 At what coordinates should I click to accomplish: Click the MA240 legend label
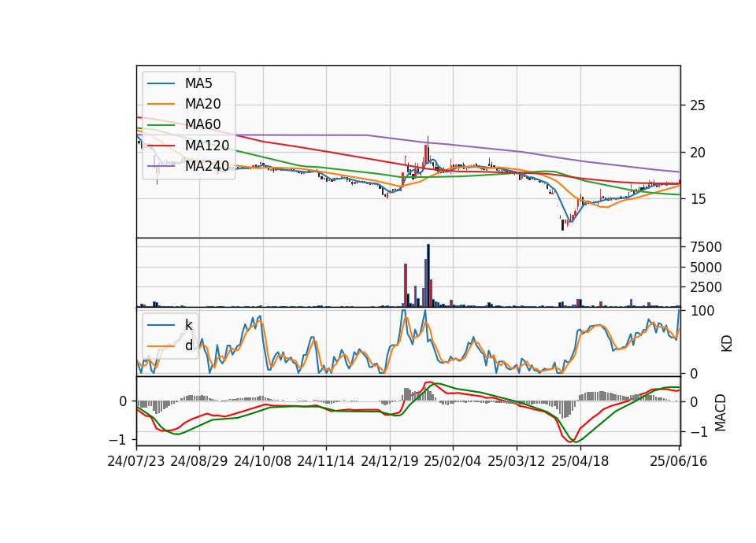(207, 166)
